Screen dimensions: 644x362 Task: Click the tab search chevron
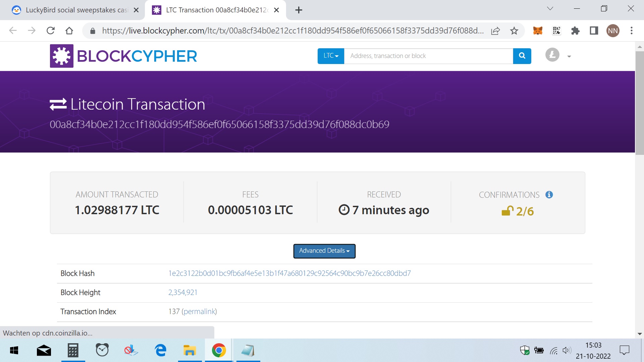(550, 9)
